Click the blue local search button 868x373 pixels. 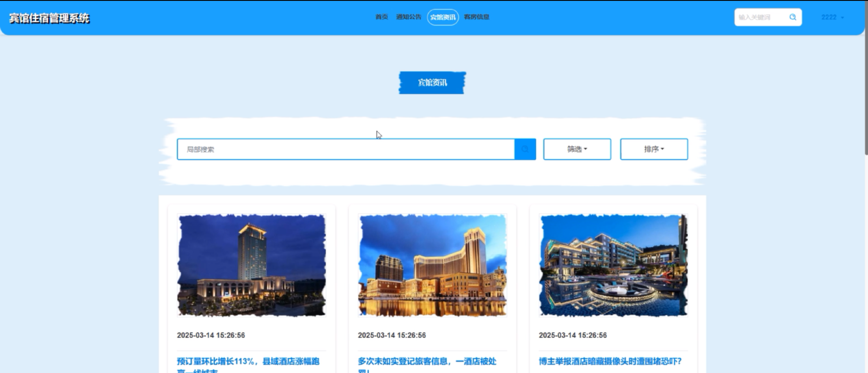click(x=525, y=149)
